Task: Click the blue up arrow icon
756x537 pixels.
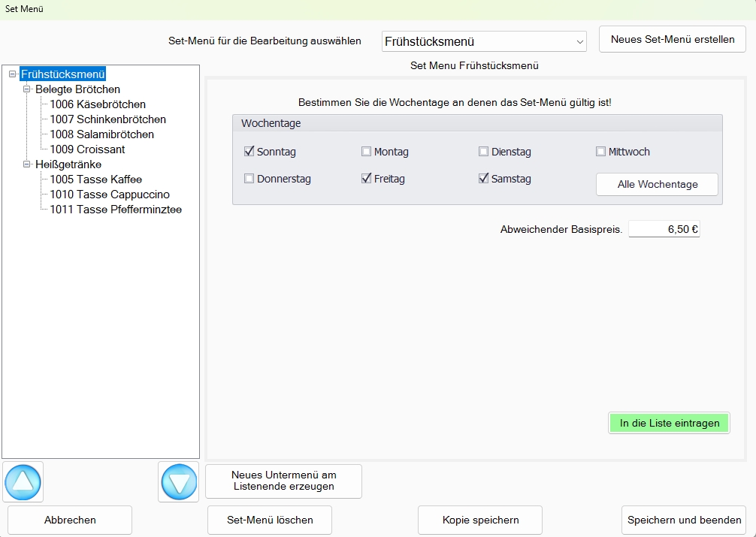Action: coord(23,482)
